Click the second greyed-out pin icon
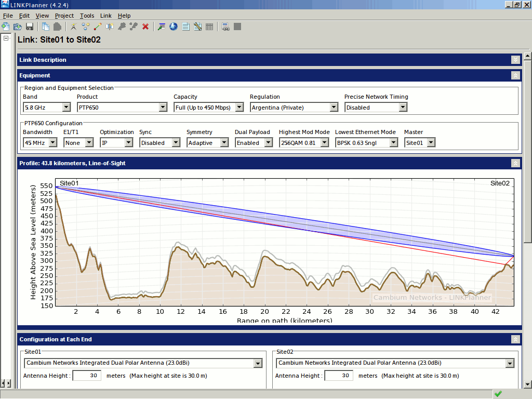Image resolution: width=532 pixels, height=399 pixels. (134, 26)
